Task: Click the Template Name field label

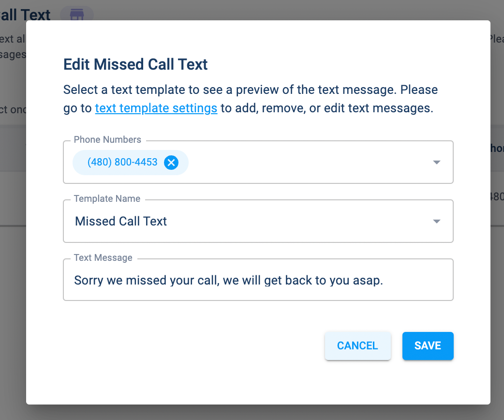Action: coord(107,199)
